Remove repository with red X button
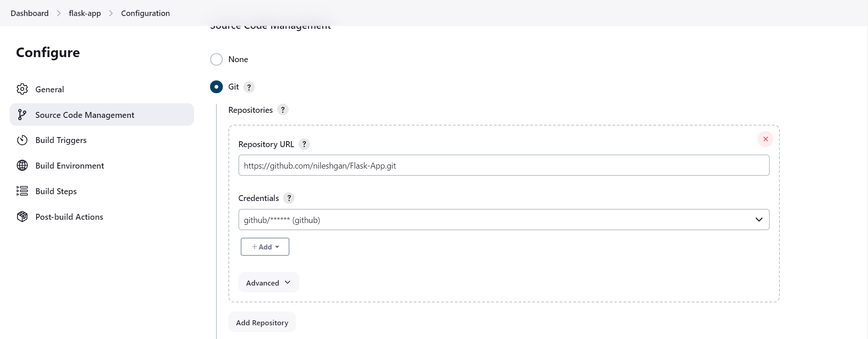Viewport: 868px width, 339px height. [765, 139]
